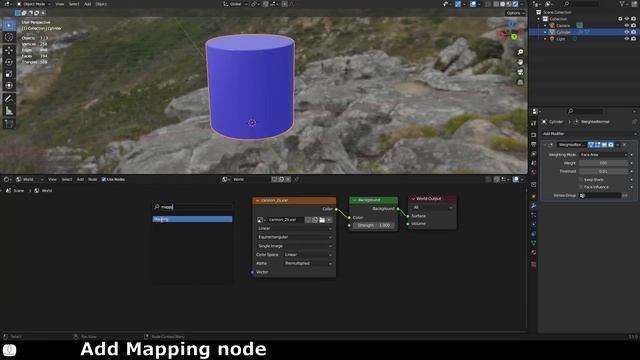The height and width of the screenshot is (360, 640).
Task: Open the Modifier properties wrench tab
Action: pos(533,206)
